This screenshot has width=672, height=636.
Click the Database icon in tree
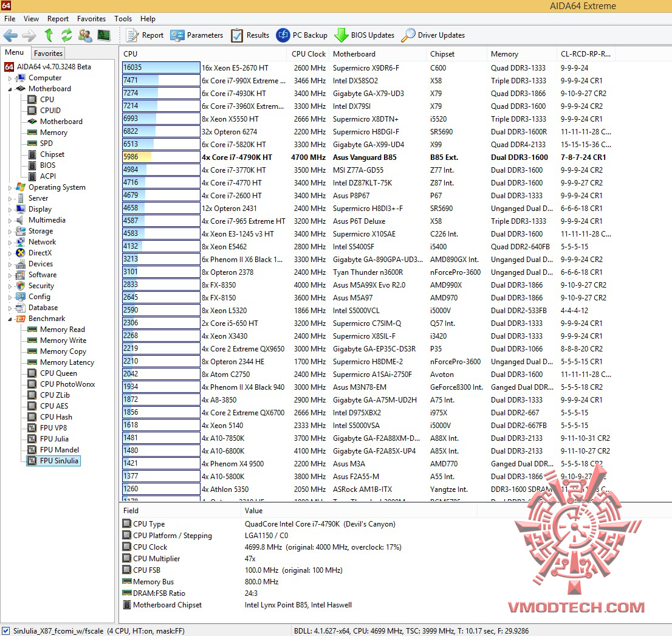point(20,308)
